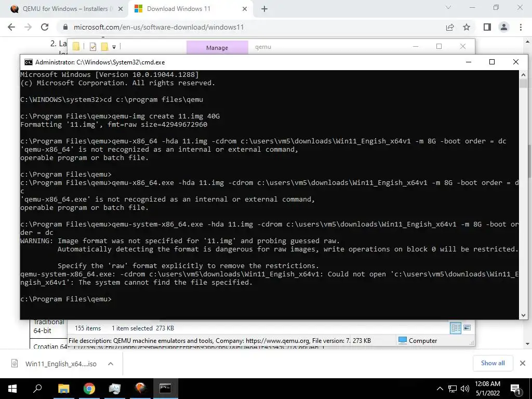Close the Chrome downloads bar

pyautogui.click(x=523, y=363)
